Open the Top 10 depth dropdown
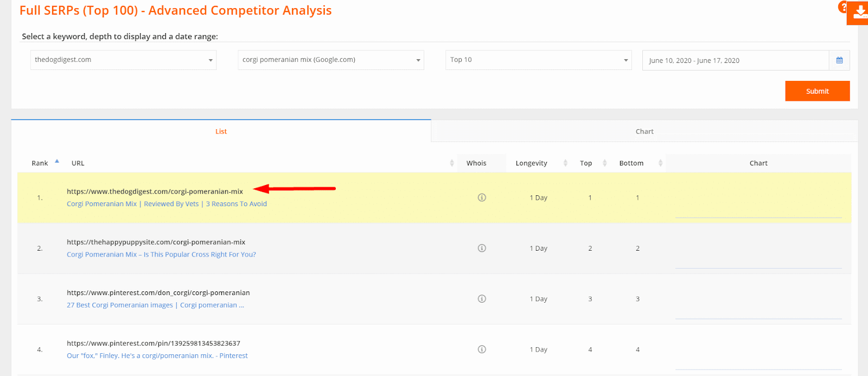 [x=539, y=60]
